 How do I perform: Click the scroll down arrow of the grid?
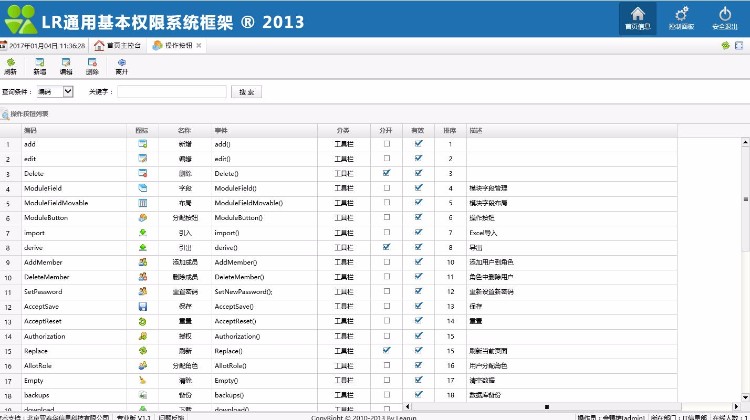pos(745,397)
